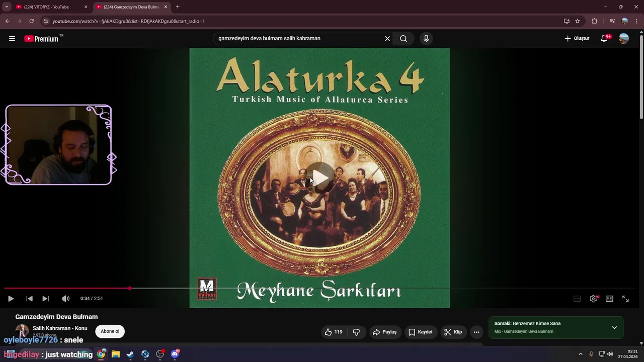Click the Oluştur create button
This screenshot has height=362, width=644.
577,39
